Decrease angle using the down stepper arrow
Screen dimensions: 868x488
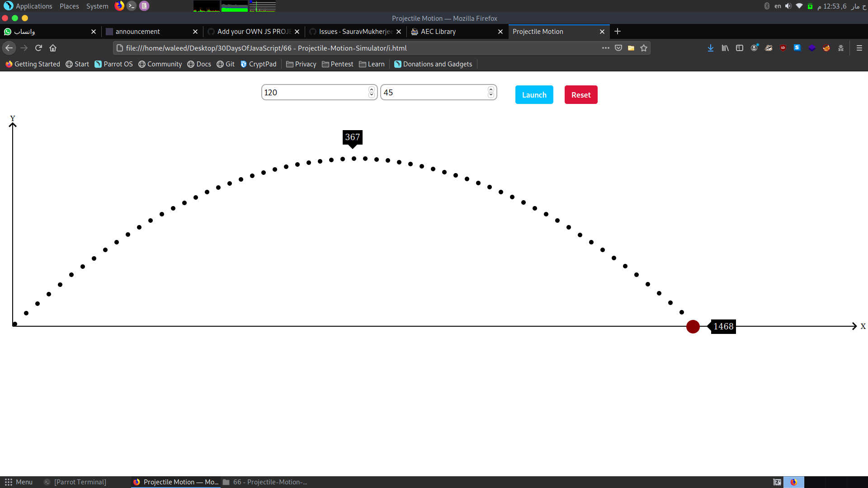pyautogui.click(x=491, y=95)
